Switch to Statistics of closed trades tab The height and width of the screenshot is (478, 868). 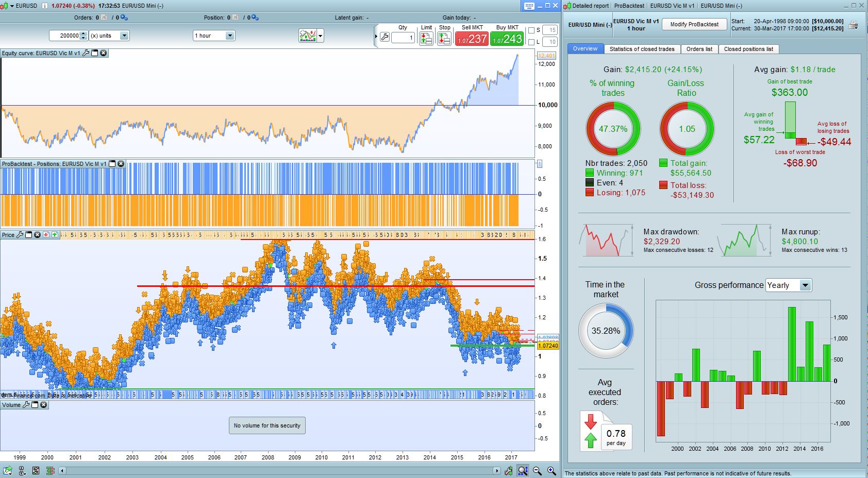tap(641, 49)
